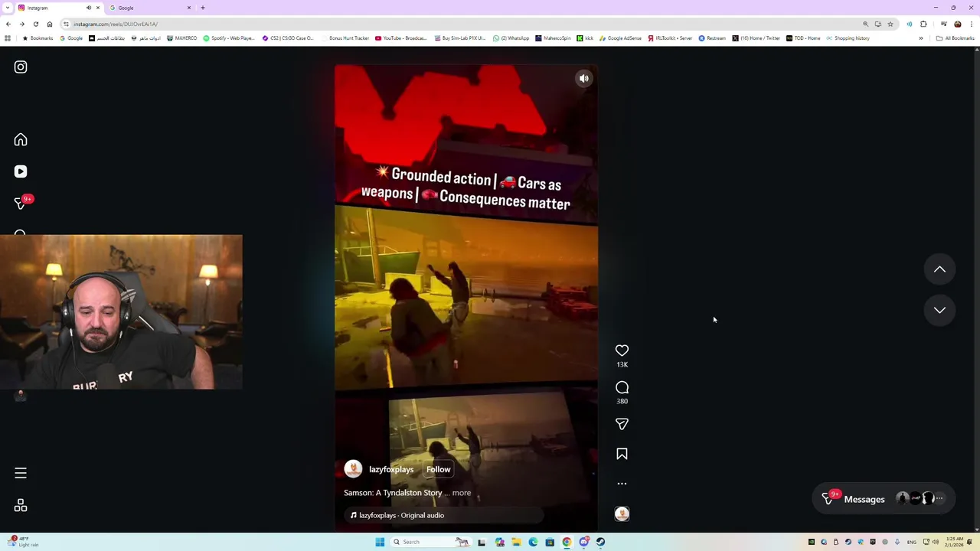980x551 pixels.
Task: Open Chrome extensions puzzle icon
Action: point(923,24)
